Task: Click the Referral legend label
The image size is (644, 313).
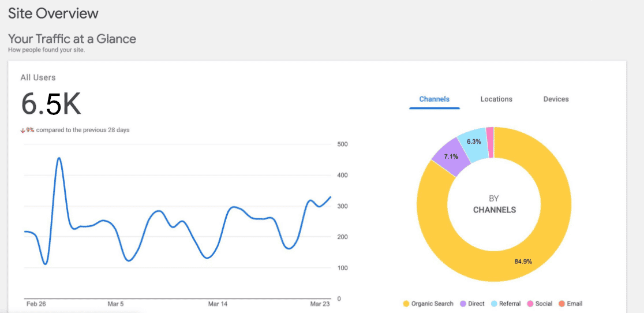Action: point(510,304)
